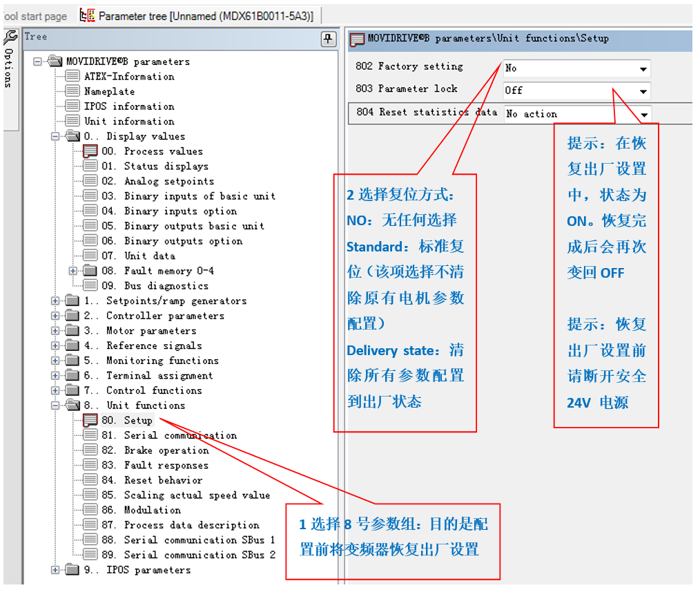This screenshot has height=590, width=700.
Task: Click the MOVIDRIVE B parameters root folder icon
Action: [x=55, y=61]
